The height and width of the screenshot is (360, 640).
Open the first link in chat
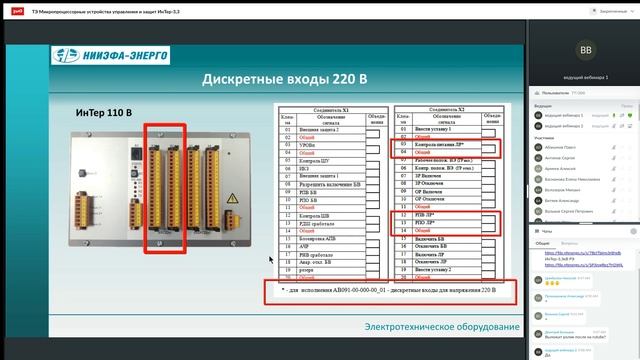coord(582,253)
